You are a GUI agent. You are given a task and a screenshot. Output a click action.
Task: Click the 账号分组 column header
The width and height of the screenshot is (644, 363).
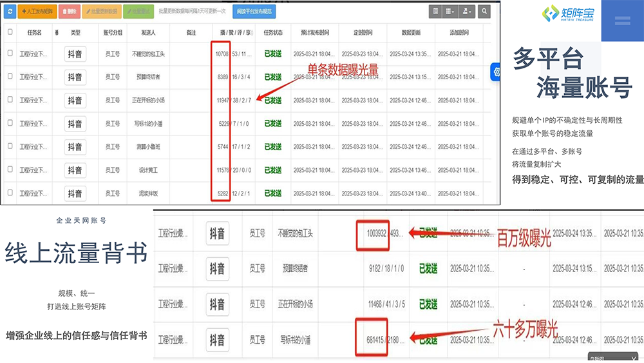[x=113, y=32]
